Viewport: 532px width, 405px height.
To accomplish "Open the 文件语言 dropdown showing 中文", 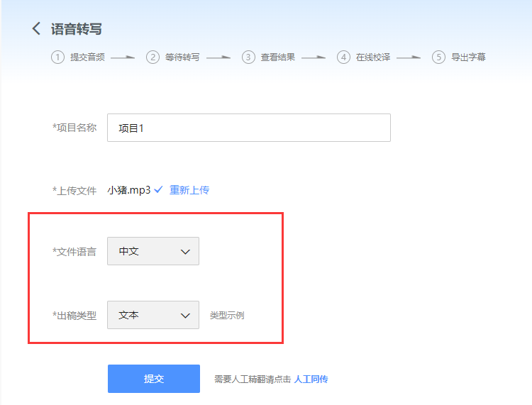I will click(x=153, y=251).
